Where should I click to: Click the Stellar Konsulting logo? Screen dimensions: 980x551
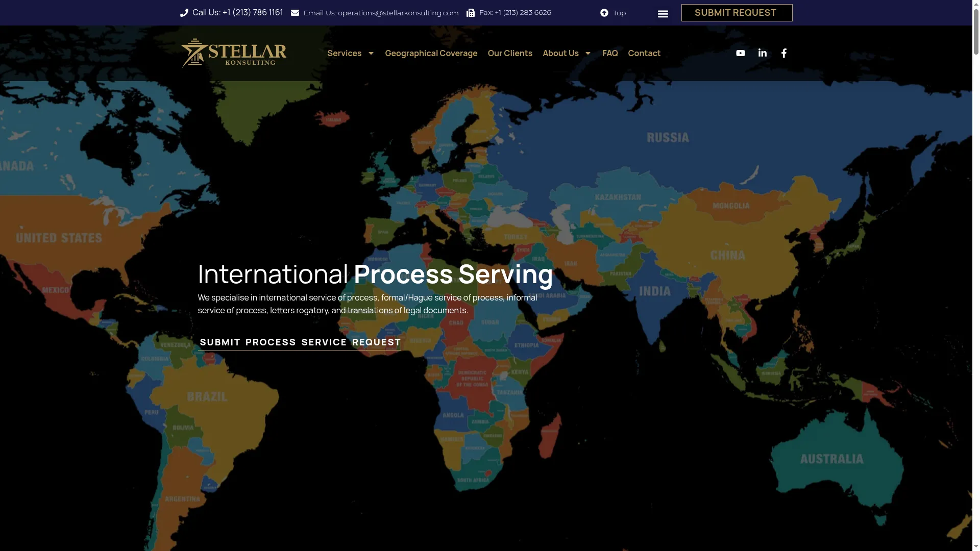pos(233,53)
